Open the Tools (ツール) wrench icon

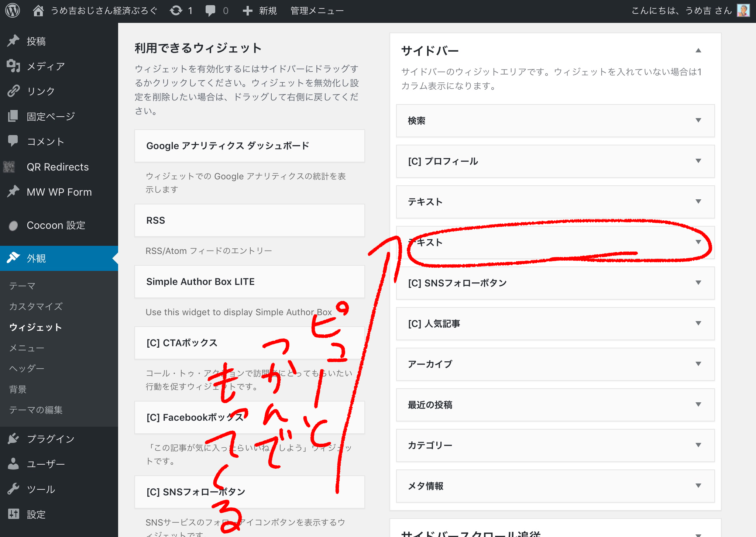[x=13, y=489]
